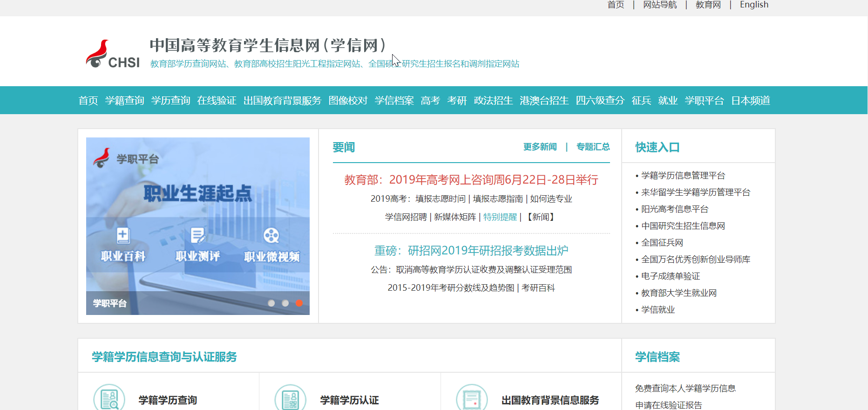The height and width of the screenshot is (410, 868).
Task: Open 申请在线验证报告 link
Action: pyautogui.click(x=669, y=405)
